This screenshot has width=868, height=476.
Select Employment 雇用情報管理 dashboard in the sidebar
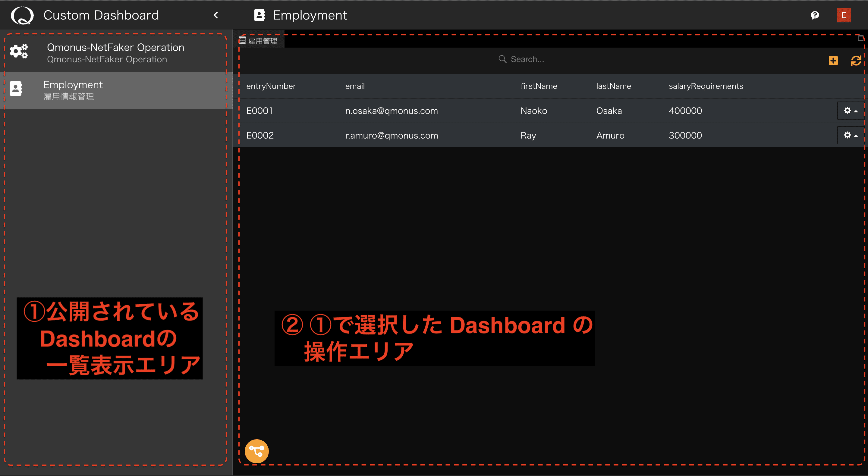click(x=116, y=90)
